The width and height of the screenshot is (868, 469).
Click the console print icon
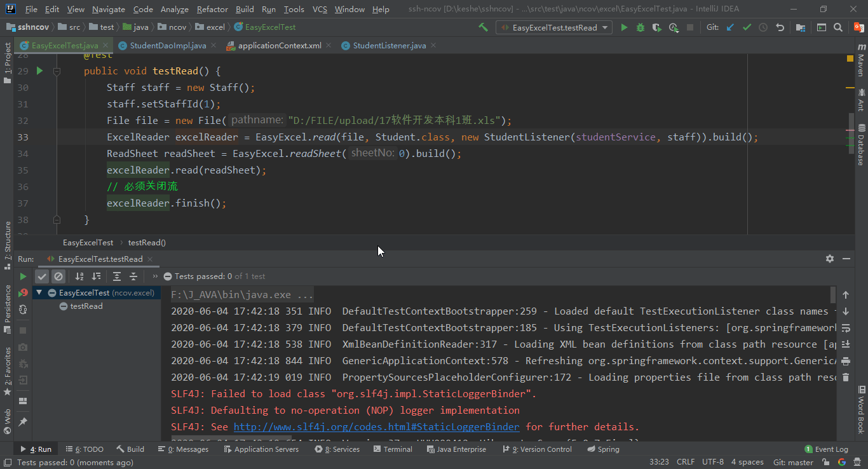click(x=846, y=361)
